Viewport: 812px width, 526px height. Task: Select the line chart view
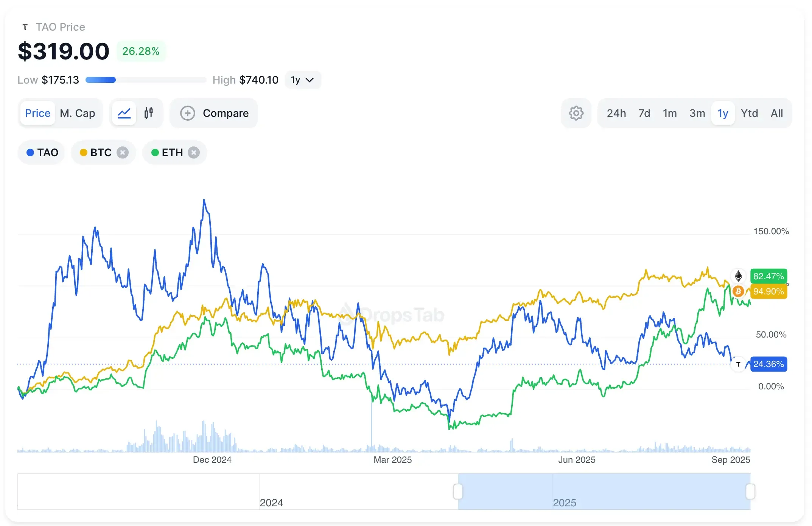click(x=124, y=113)
